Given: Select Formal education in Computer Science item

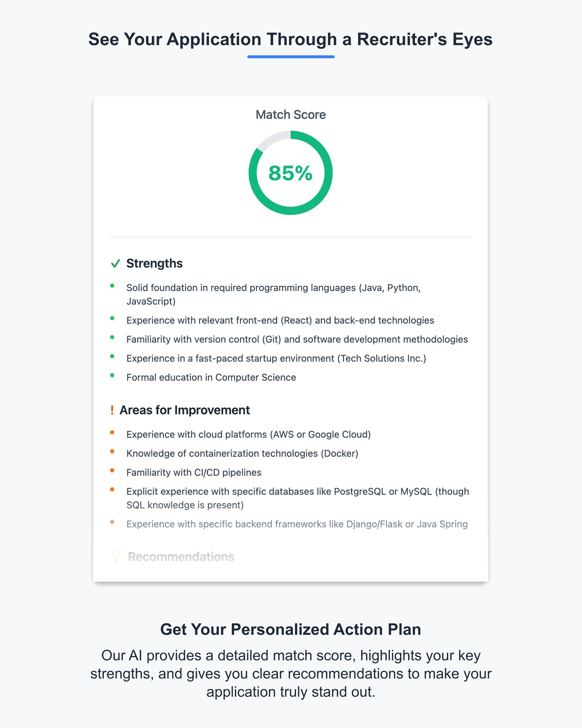Looking at the screenshot, I should click(211, 377).
